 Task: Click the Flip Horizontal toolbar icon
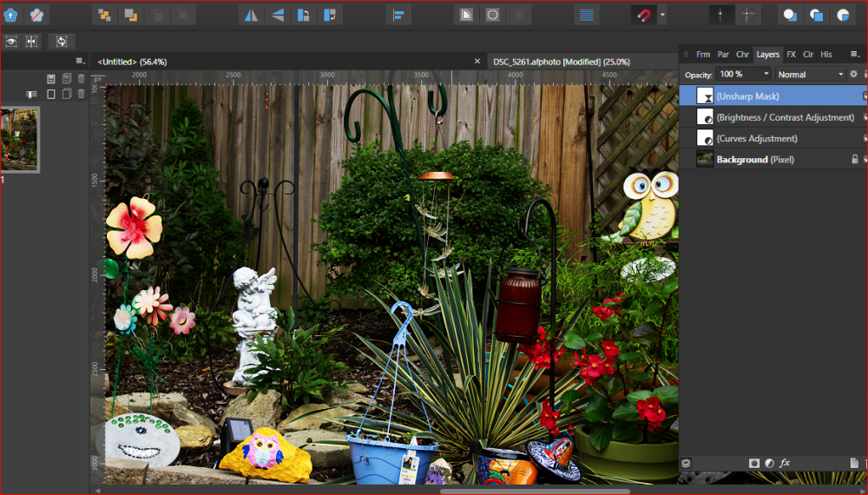point(250,15)
